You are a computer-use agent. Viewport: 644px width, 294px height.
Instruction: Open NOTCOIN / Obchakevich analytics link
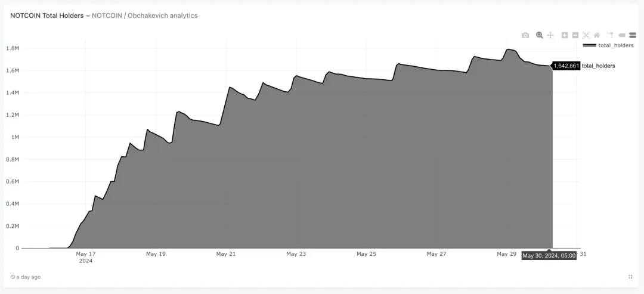pos(144,16)
